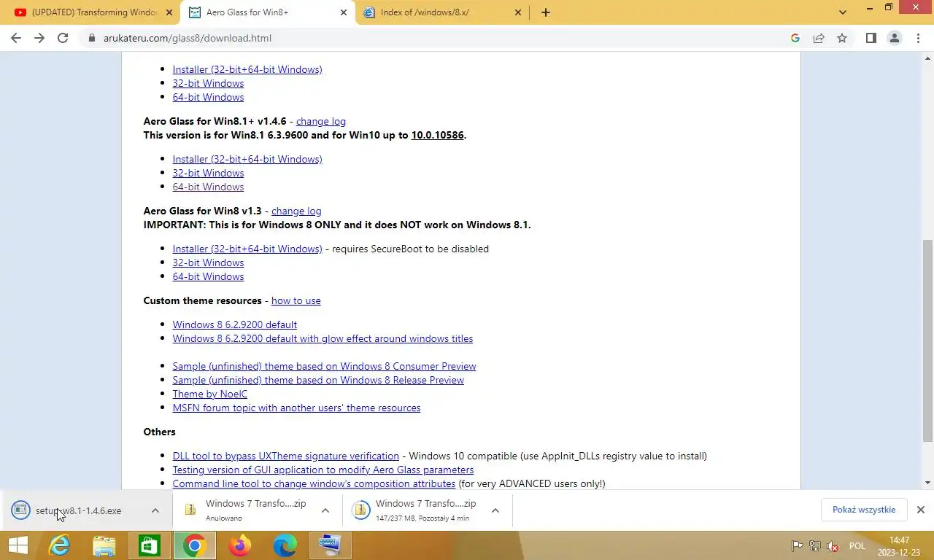Bookmark this page with the star icon
The height and width of the screenshot is (560, 934).
(842, 38)
